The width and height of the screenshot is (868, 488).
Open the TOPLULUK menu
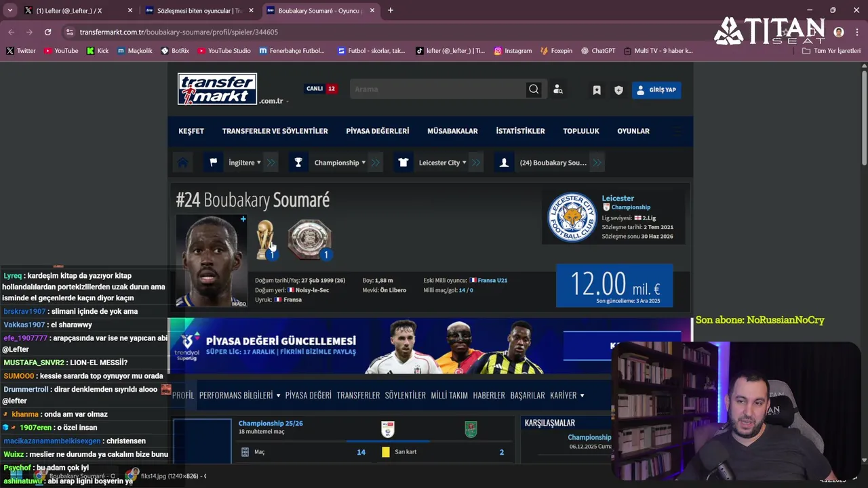tap(581, 131)
